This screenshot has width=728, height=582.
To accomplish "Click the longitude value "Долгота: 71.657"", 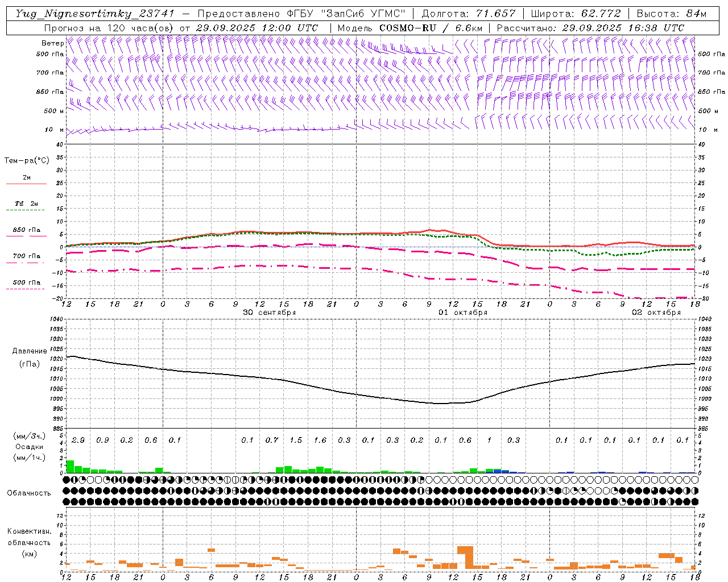I will pos(469,14).
